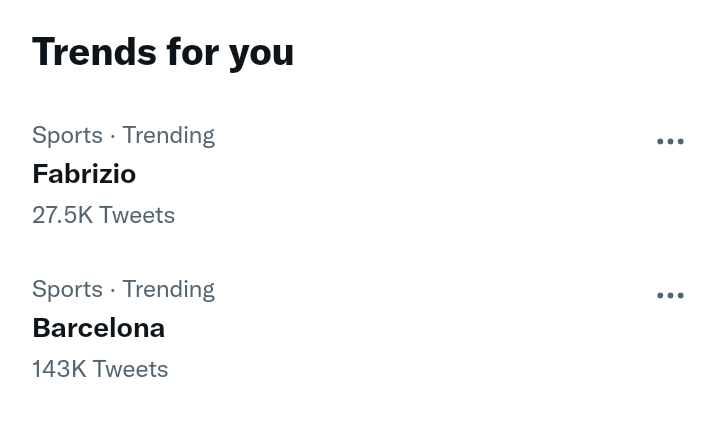Click the Sports label above Fabrizio
The width and height of the screenshot is (720, 432).
pos(67,135)
